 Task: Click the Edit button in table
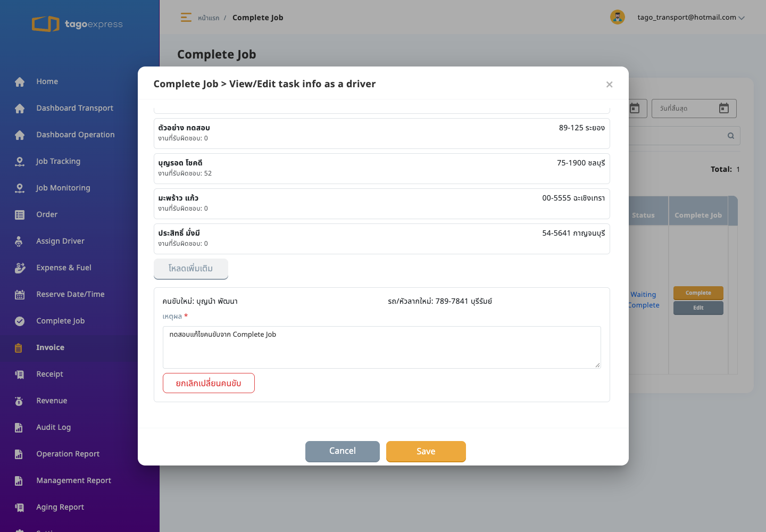698,308
